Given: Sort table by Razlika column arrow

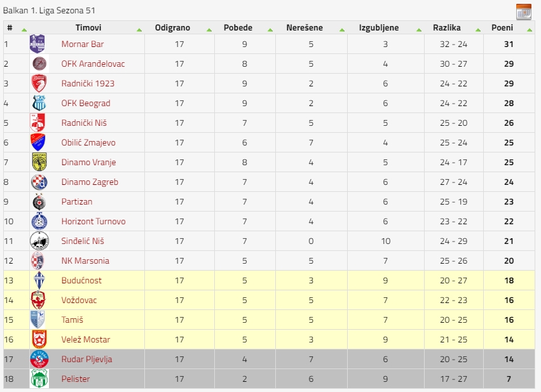Looking at the screenshot, I should pos(478,30).
